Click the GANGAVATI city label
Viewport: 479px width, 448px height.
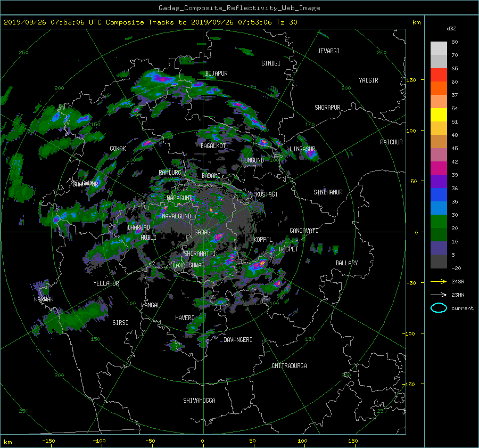[304, 231]
